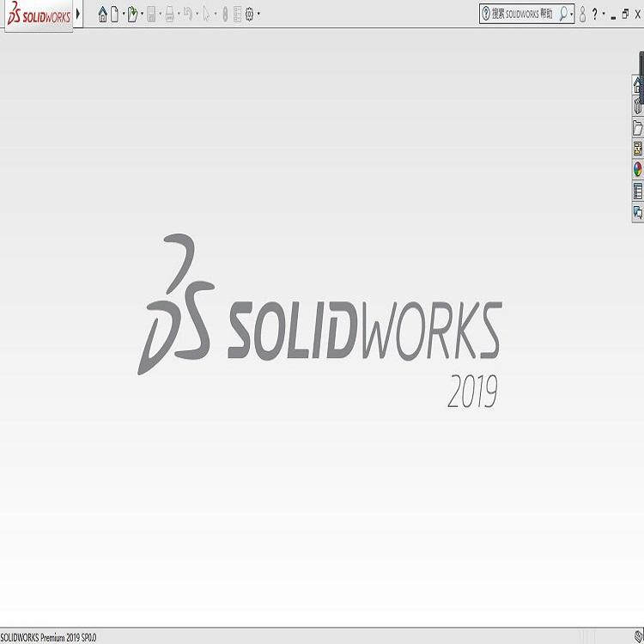644x644 pixels.
Task: Open the Custom Properties task pane tab
Action: pyautogui.click(x=637, y=191)
